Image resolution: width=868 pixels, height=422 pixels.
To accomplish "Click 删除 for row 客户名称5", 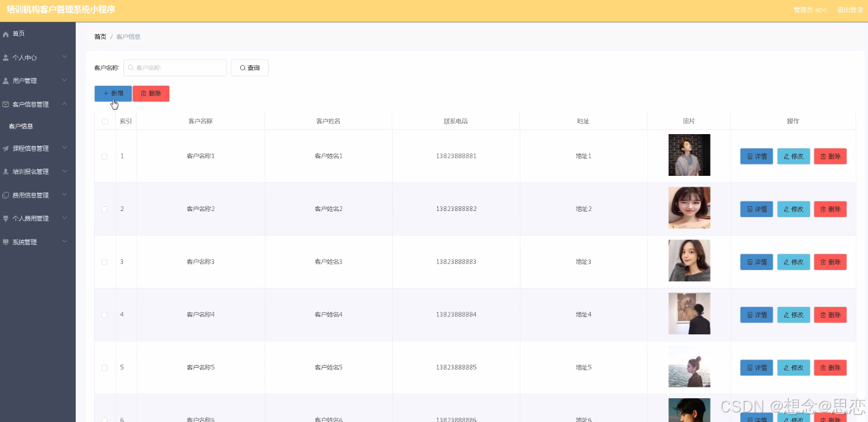I will coord(830,368).
